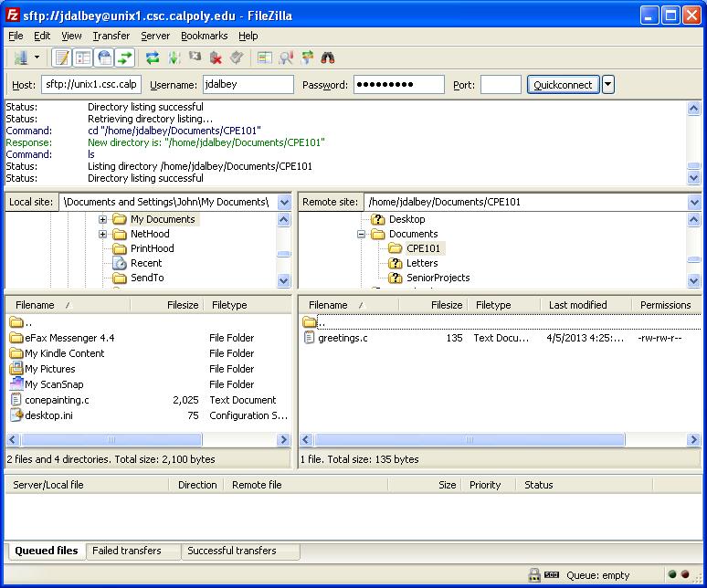
Task: Open the Site Manager dropdown arrow
Action: [x=37, y=58]
